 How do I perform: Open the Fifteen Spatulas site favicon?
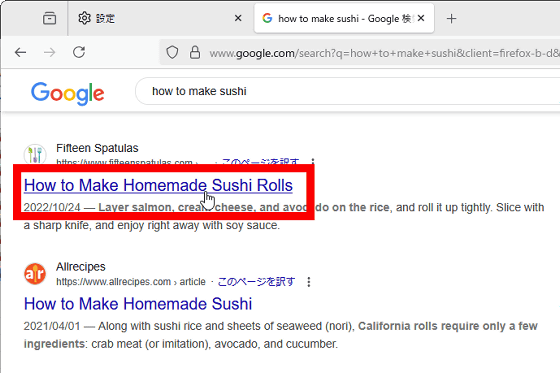click(35, 155)
